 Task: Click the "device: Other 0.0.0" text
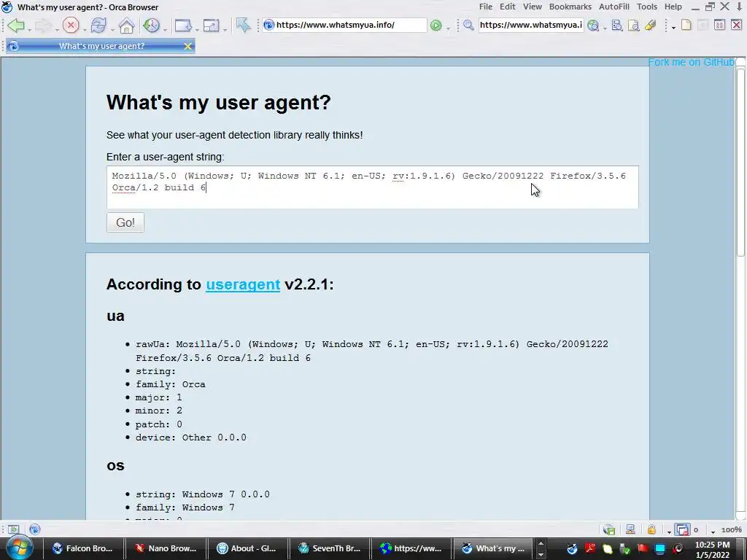click(x=190, y=437)
